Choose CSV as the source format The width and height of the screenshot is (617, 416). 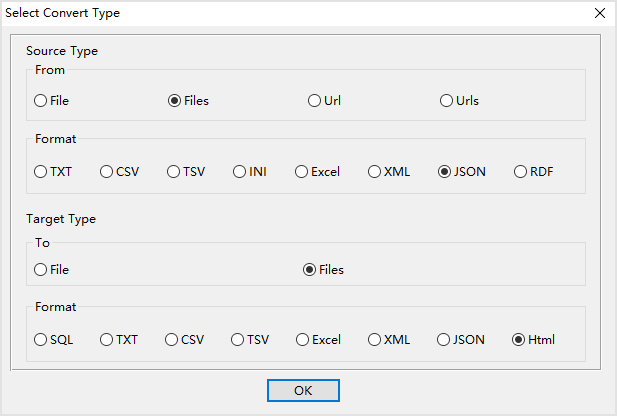pos(107,172)
